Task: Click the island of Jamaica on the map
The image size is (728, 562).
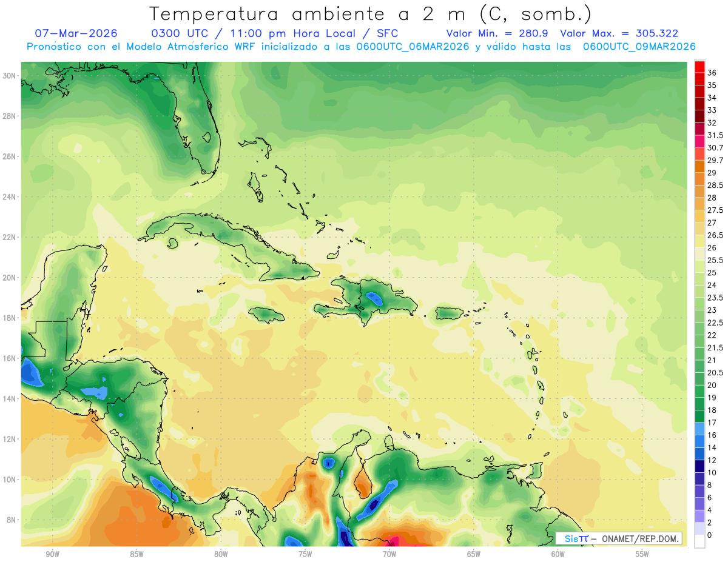Action: coord(267,315)
